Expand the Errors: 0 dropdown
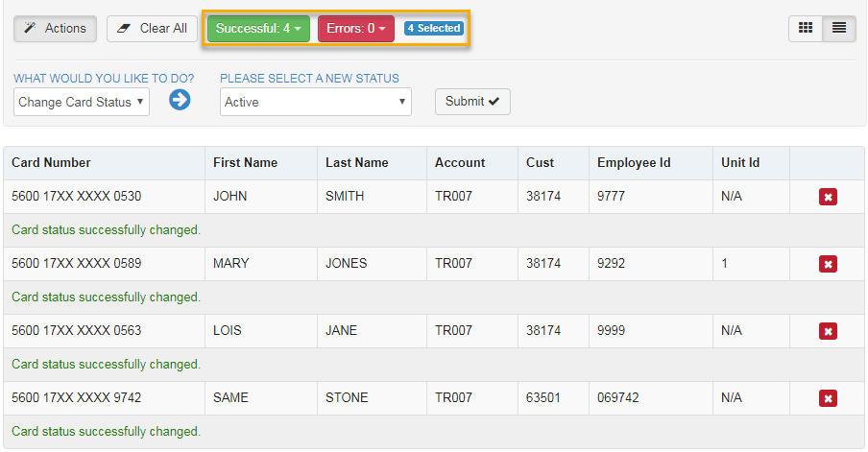Screen dimensions: 868x452 pos(356,28)
